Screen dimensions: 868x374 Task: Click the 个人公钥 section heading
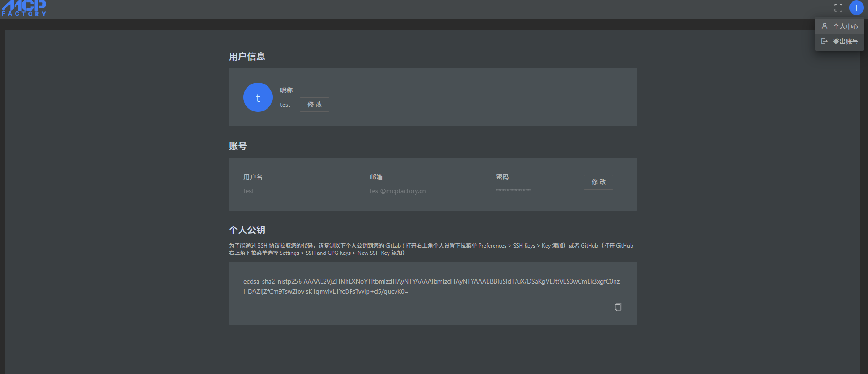[x=247, y=230]
